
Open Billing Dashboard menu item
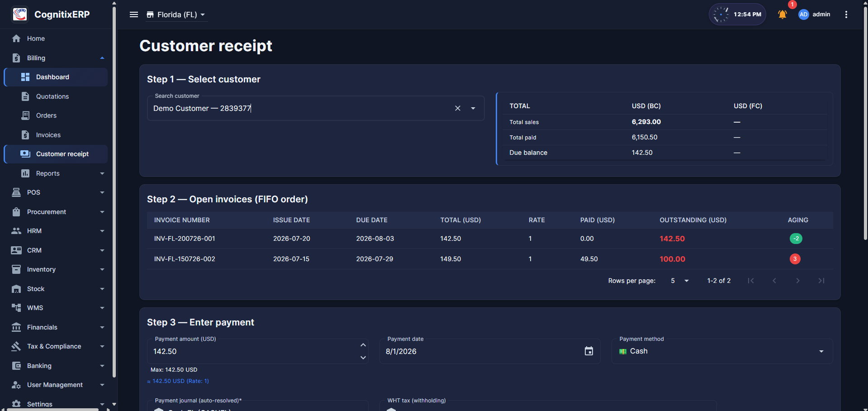click(56, 77)
